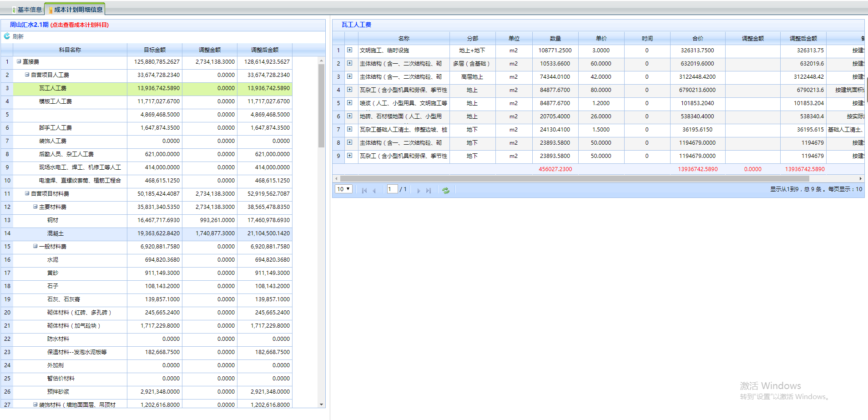The width and height of the screenshot is (868, 420).
Task: Expand the 瓦杂工基础人工清土 row plus icon
Action: pyautogui.click(x=349, y=129)
